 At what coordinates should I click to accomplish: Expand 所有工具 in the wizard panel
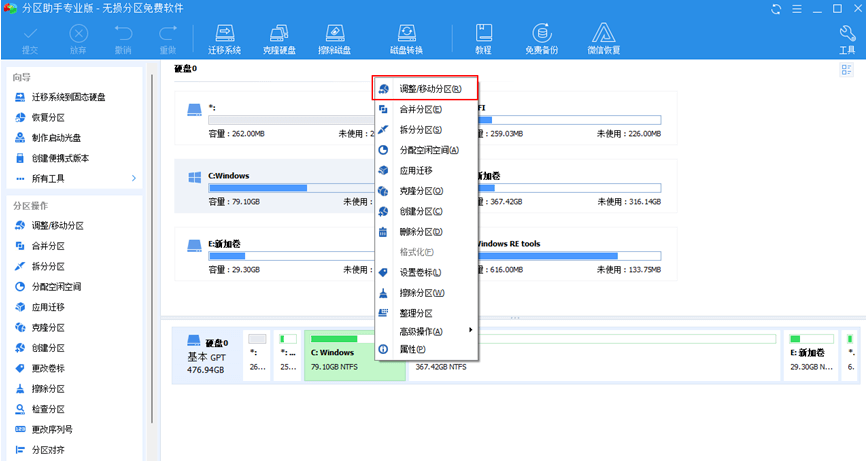(75, 178)
